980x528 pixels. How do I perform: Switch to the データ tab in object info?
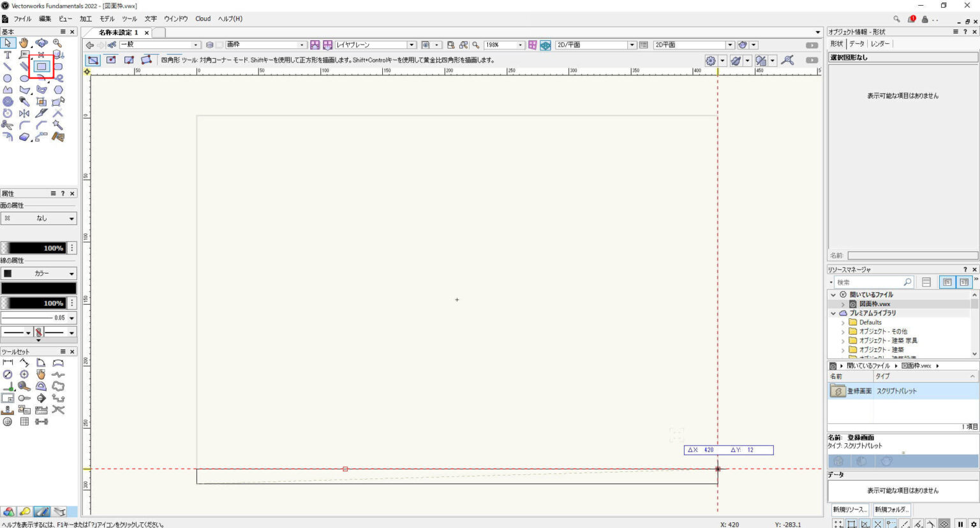click(856, 44)
